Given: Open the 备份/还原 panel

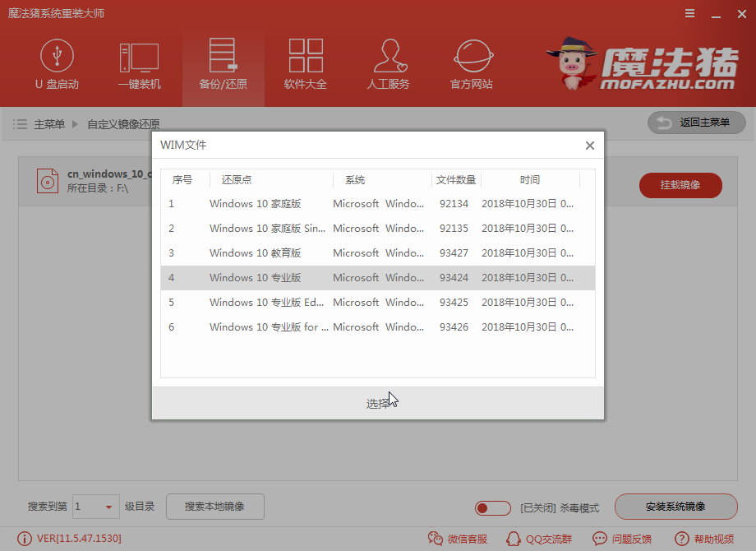Looking at the screenshot, I should pyautogui.click(x=223, y=64).
